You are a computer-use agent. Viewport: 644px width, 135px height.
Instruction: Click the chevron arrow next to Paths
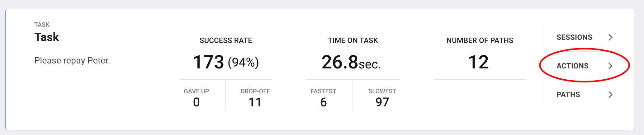(610, 95)
